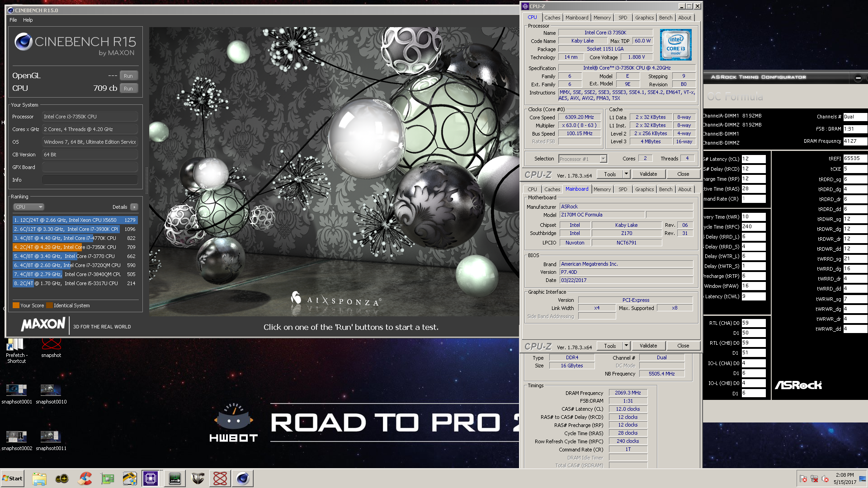This screenshot has width=868, height=488.
Task: Click Close button in top CPU-Z window
Action: 683,174
